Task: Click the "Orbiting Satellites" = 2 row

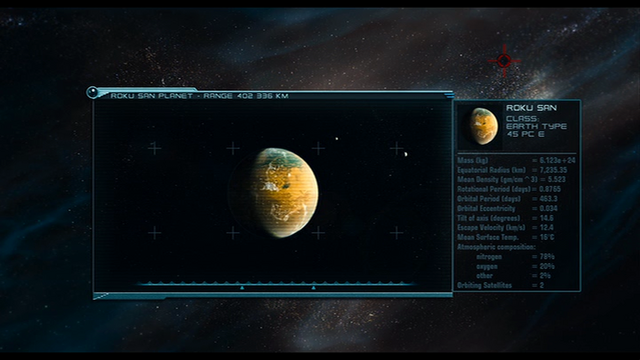Action: (501, 285)
